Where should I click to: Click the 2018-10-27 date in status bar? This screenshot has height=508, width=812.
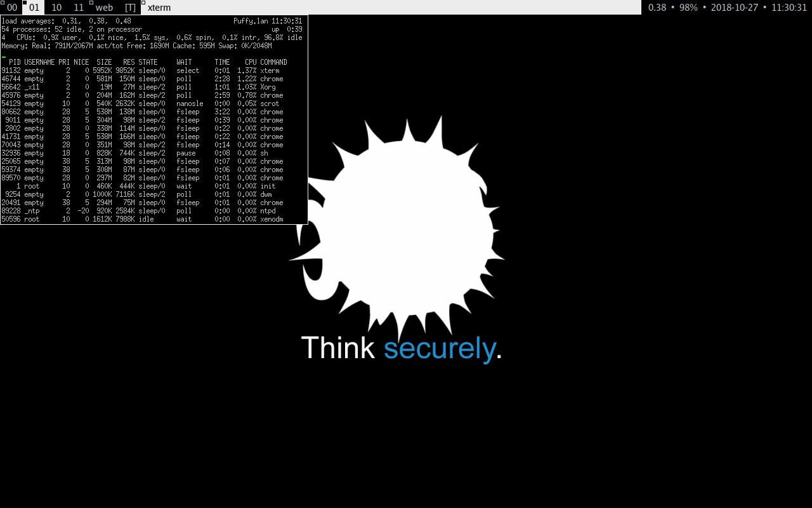coord(735,8)
